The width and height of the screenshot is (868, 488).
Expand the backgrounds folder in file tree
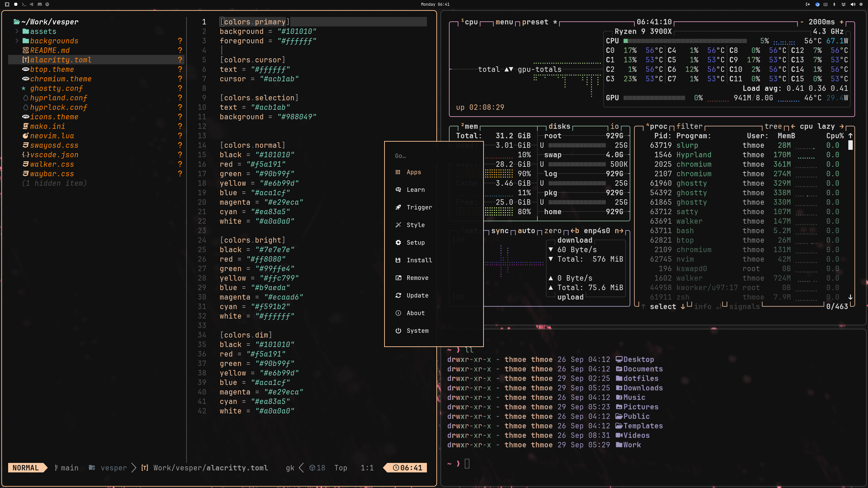pyautogui.click(x=17, y=41)
